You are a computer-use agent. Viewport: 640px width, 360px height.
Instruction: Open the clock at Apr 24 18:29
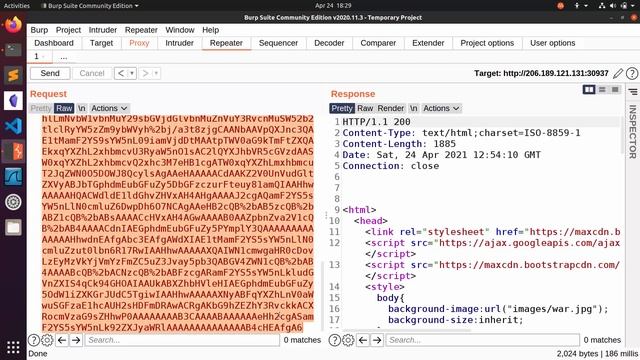pyautogui.click(x=333, y=6)
